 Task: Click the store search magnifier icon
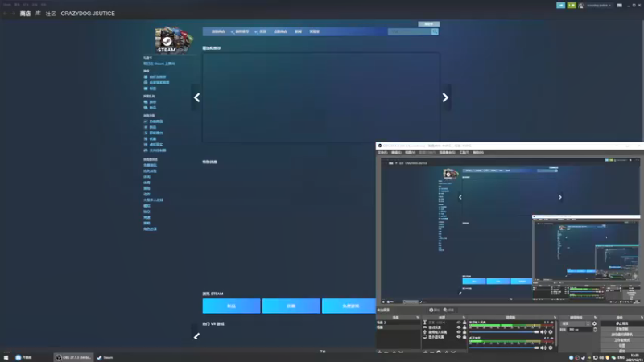click(x=435, y=31)
